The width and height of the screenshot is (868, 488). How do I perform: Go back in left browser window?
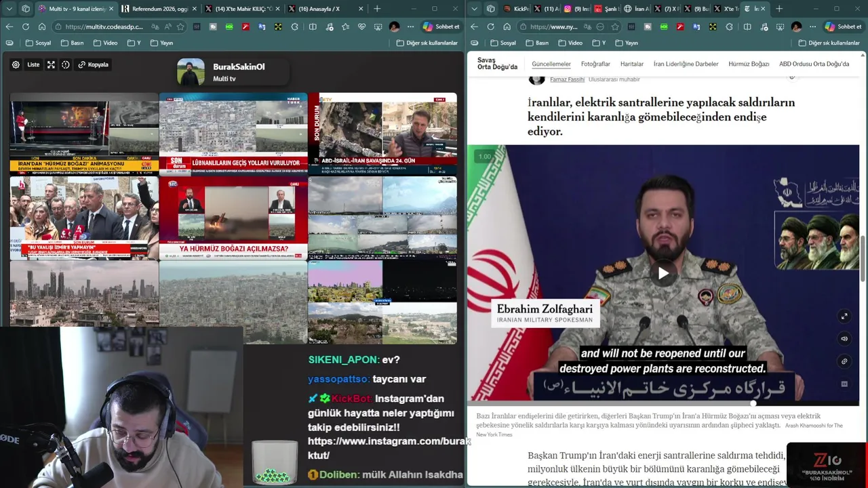click(x=9, y=26)
